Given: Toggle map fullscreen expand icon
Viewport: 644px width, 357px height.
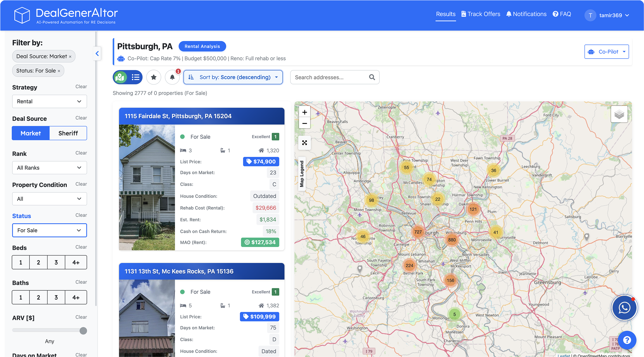Looking at the screenshot, I should pyautogui.click(x=304, y=143).
